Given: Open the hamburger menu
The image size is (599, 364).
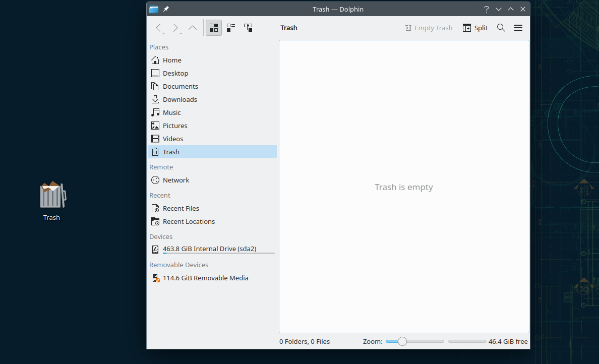Looking at the screenshot, I should click(518, 28).
